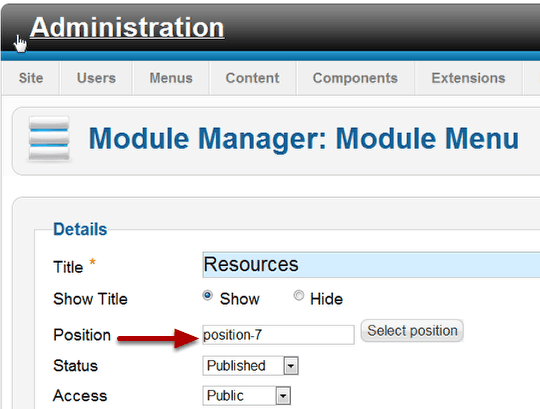Expand the Access dropdown arrow

[x=283, y=396]
